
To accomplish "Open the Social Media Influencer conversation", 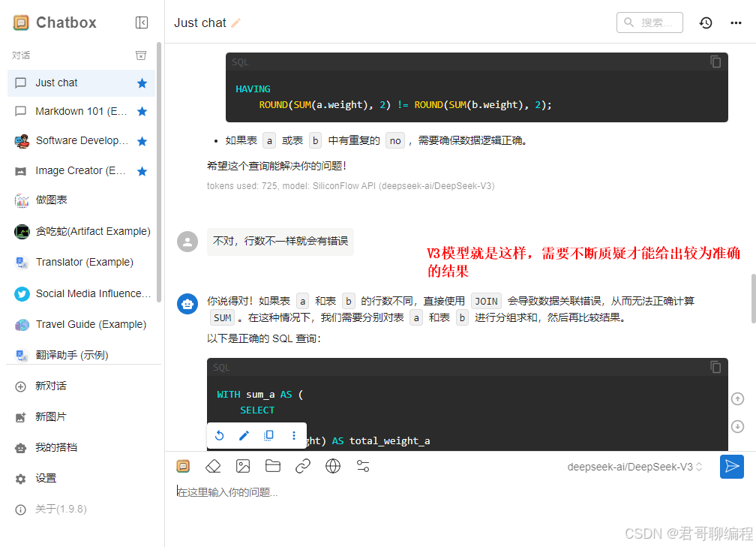I will pos(82,293).
